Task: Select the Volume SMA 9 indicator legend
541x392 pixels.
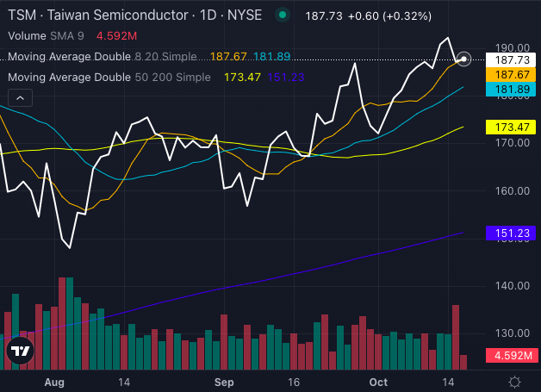Action: 45,36
